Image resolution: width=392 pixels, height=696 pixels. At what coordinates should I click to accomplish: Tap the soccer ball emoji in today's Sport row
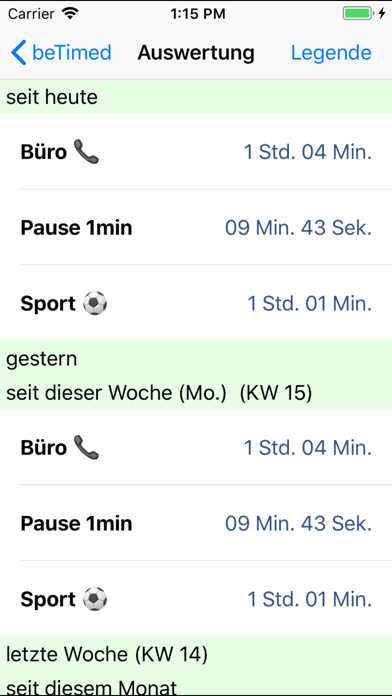[95, 304]
